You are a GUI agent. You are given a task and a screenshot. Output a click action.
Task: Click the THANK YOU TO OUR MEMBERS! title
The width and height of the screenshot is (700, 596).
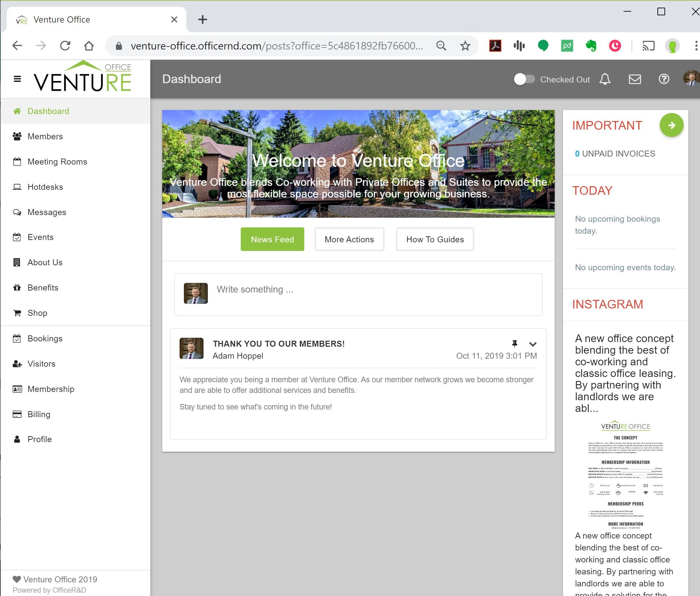(279, 344)
